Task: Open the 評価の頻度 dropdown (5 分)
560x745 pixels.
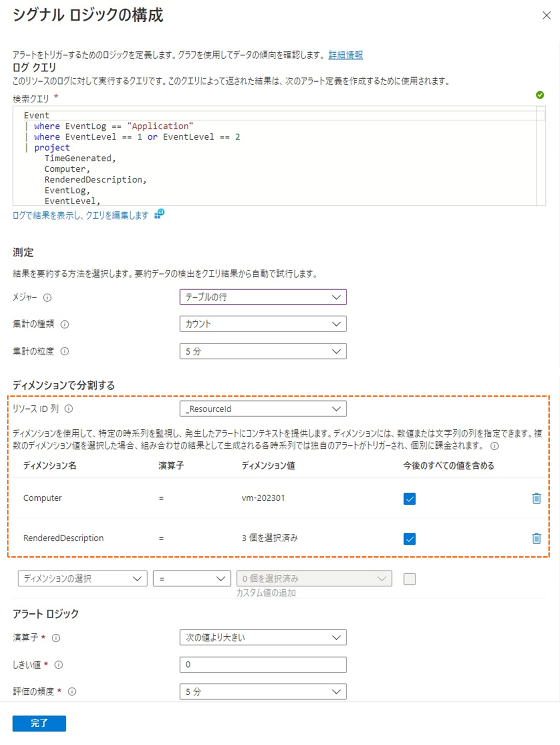Action: click(x=263, y=692)
